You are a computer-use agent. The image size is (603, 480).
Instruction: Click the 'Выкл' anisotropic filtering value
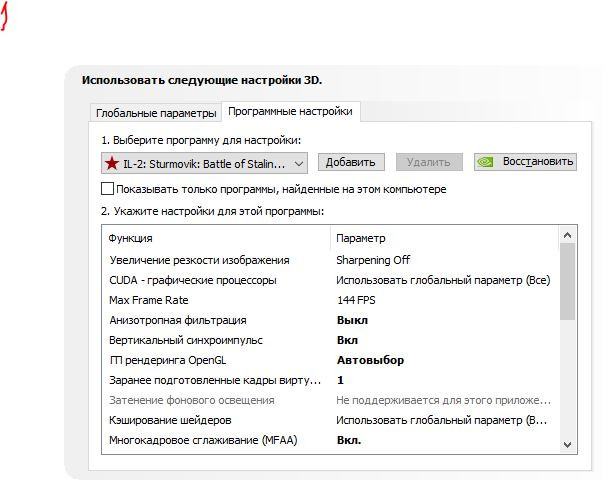click(x=352, y=320)
